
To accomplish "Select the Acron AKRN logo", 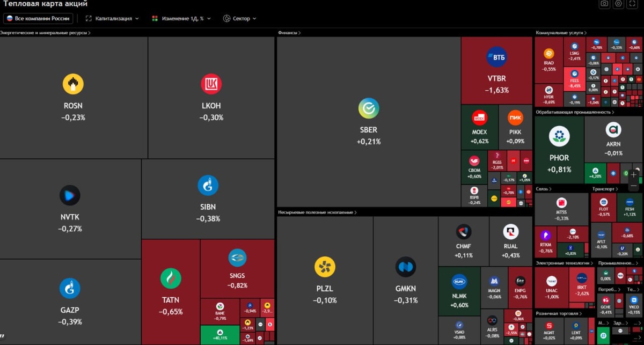I will (613, 130).
